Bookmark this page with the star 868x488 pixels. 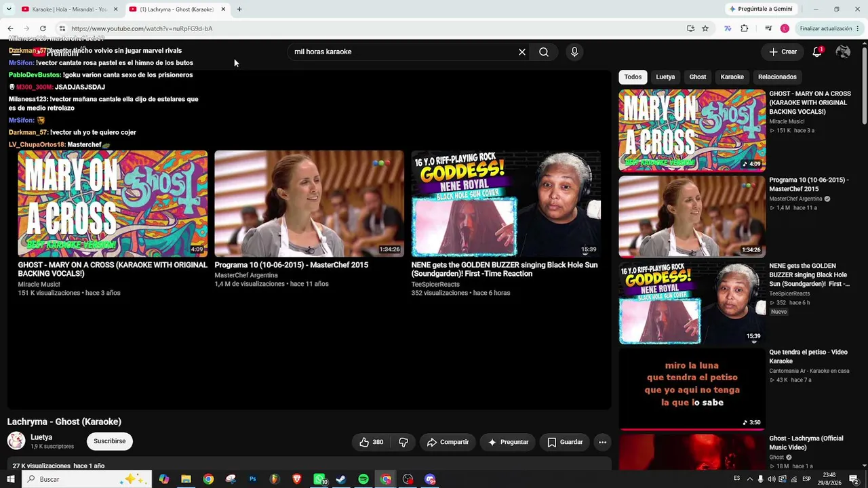coord(705,28)
